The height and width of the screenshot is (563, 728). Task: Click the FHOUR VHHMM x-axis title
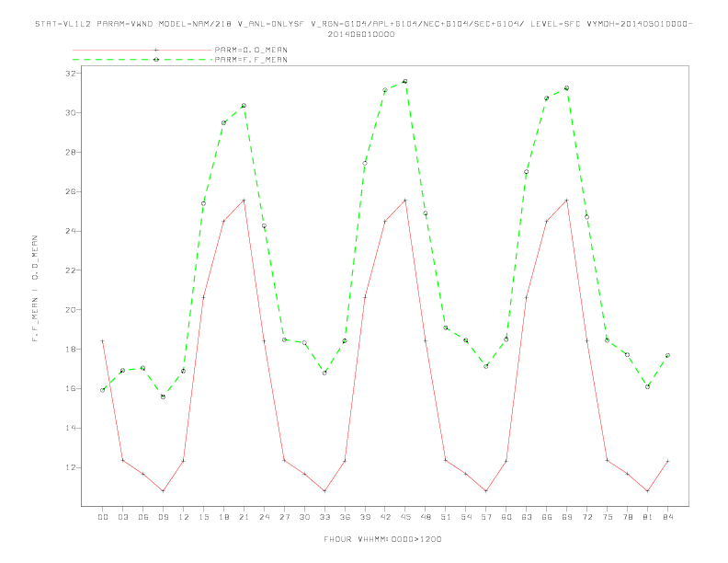382,539
